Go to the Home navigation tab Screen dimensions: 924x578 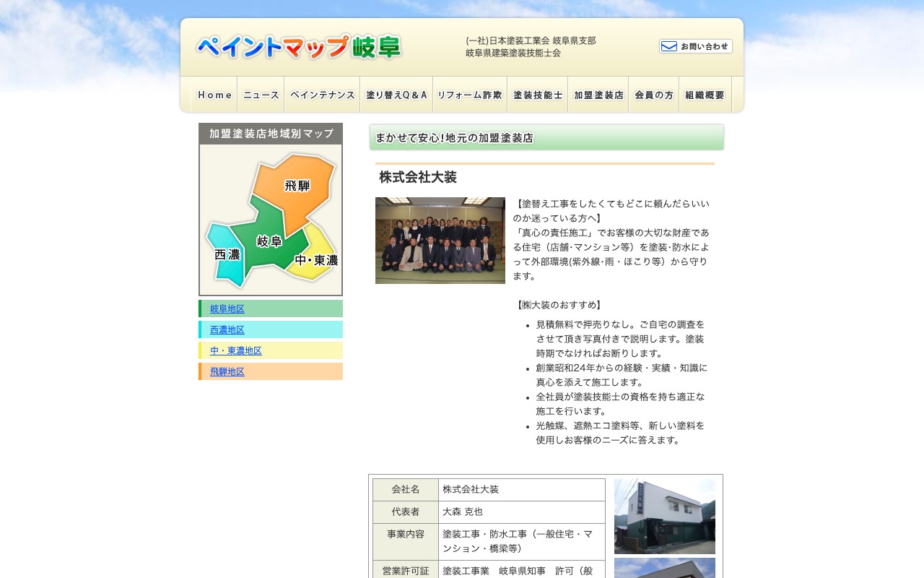214,95
